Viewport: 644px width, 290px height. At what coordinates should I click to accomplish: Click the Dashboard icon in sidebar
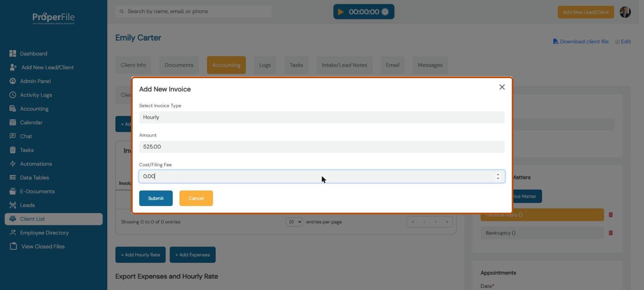(x=13, y=53)
